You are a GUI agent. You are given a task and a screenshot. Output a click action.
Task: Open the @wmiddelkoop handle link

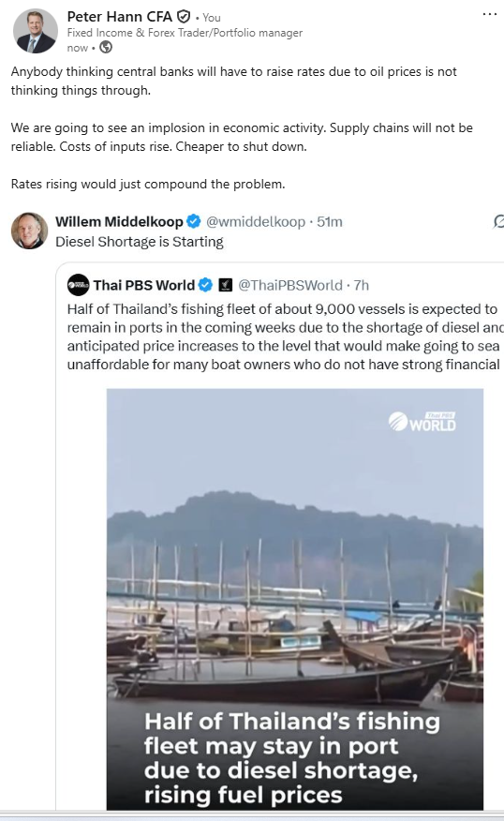point(256,222)
